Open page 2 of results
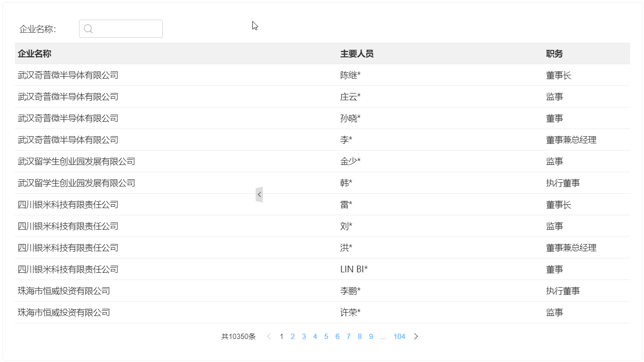This screenshot has width=644, height=362. (293, 336)
